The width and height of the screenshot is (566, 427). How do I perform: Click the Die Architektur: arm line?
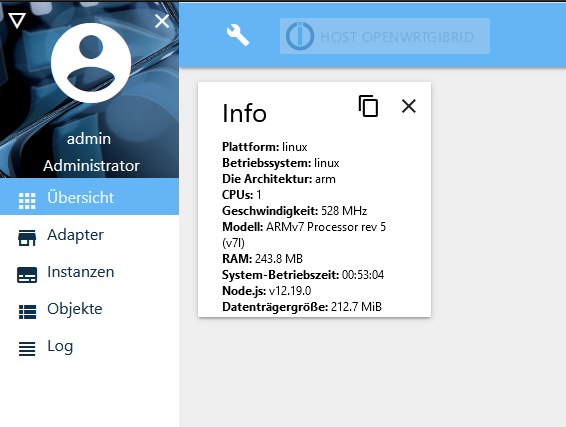point(279,179)
